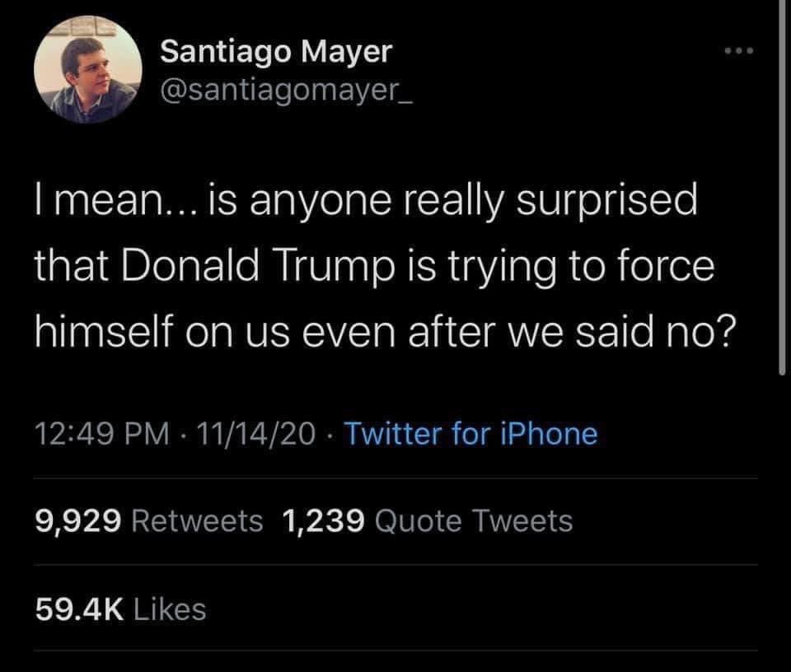The height and width of the screenshot is (672, 791).
Task: Open the Likes label list
Action: (170, 609)
